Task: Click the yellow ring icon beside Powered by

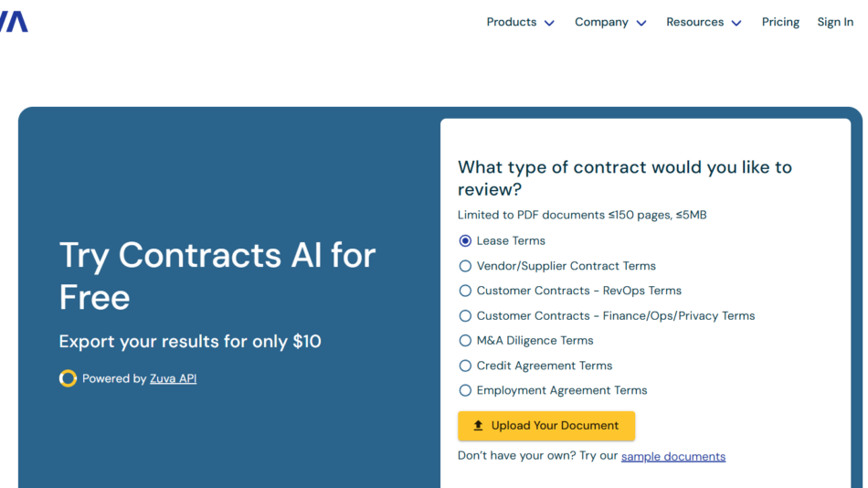Action: [68, 378]
